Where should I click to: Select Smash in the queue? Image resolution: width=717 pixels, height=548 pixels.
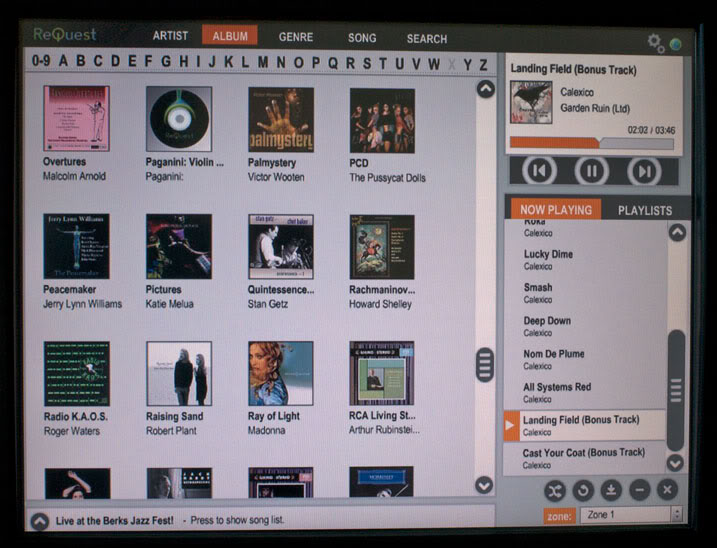[x=585, y=293]
